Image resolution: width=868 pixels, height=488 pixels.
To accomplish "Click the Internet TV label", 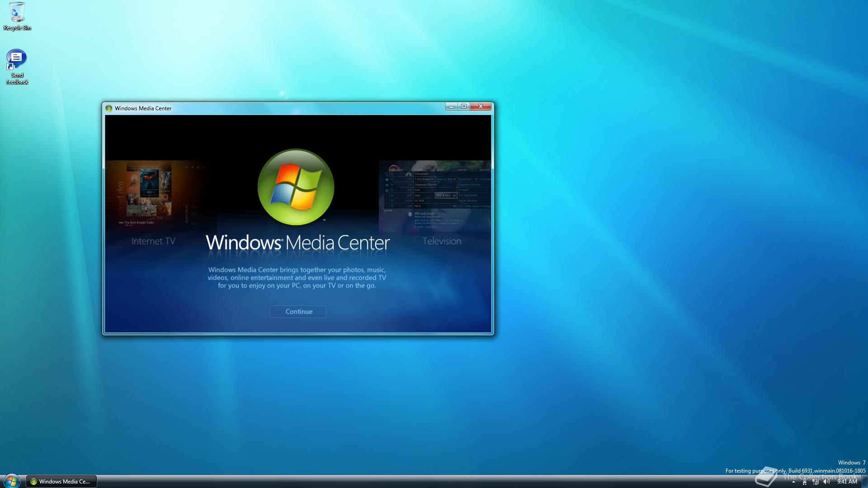I will tap(153, 241).
